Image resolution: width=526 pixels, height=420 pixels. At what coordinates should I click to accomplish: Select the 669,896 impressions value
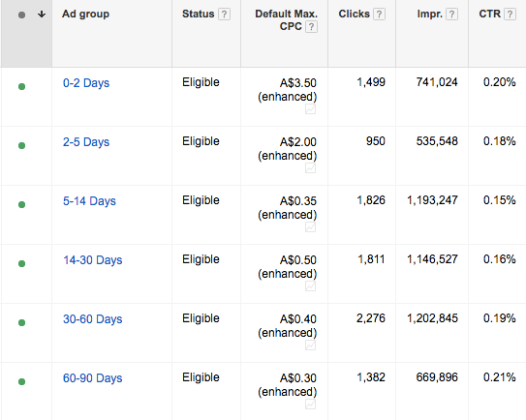[x=437, y=377]
